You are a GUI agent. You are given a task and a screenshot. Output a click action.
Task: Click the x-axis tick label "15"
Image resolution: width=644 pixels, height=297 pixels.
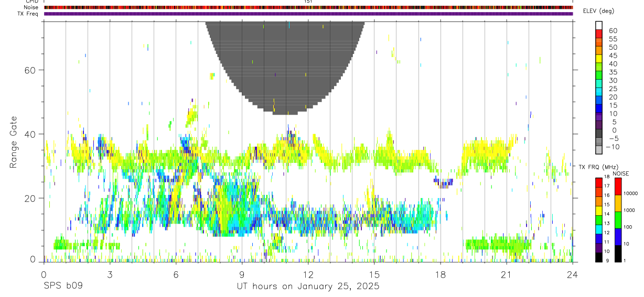tap(374, 274)
